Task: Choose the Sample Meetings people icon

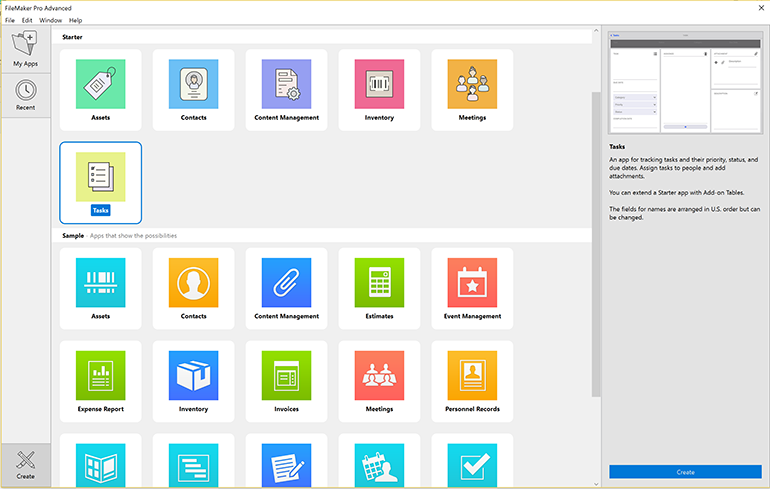Action: click(379, 376)
